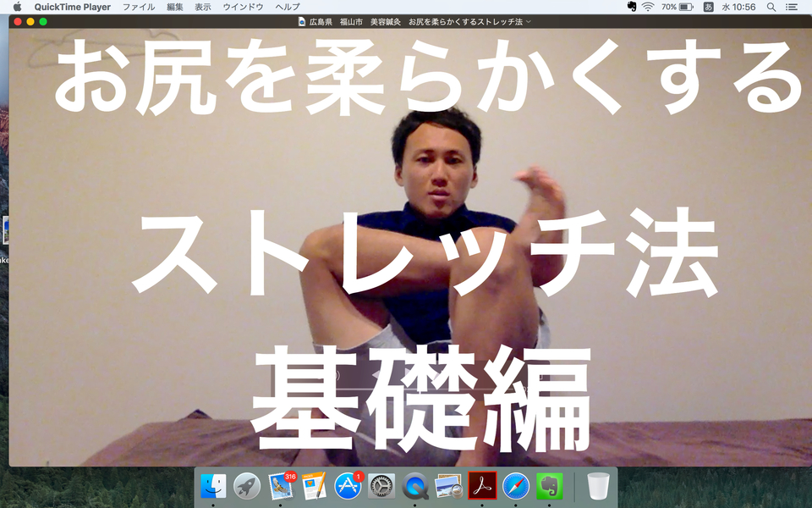The height and width of the screenshot is (508, 812).
Task: Open the 表示 menu
Action: point(202,7)
